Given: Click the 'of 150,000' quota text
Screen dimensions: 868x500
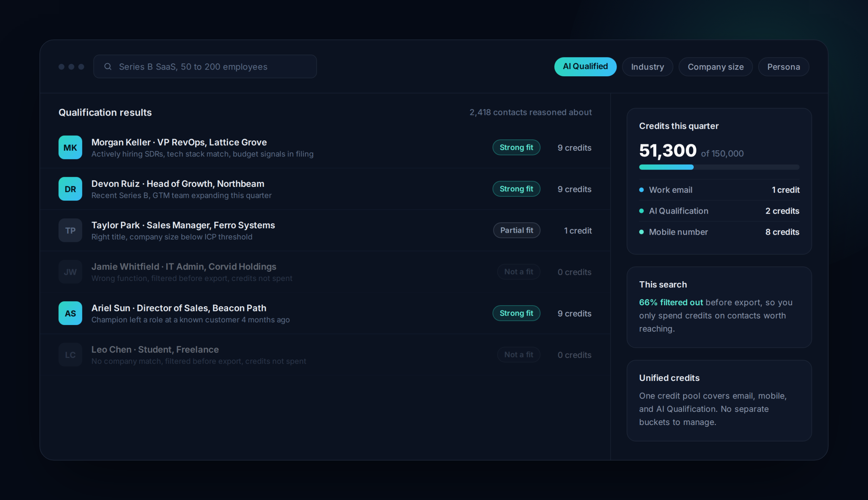Looking at the screenshot, I should tap(722, 154).
